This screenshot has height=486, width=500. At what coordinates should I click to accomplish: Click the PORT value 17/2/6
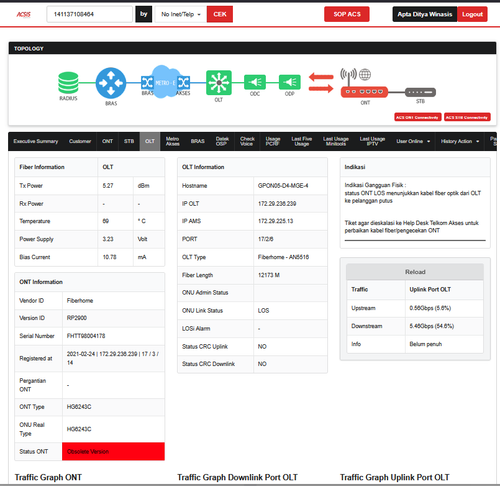pos(265,239)
